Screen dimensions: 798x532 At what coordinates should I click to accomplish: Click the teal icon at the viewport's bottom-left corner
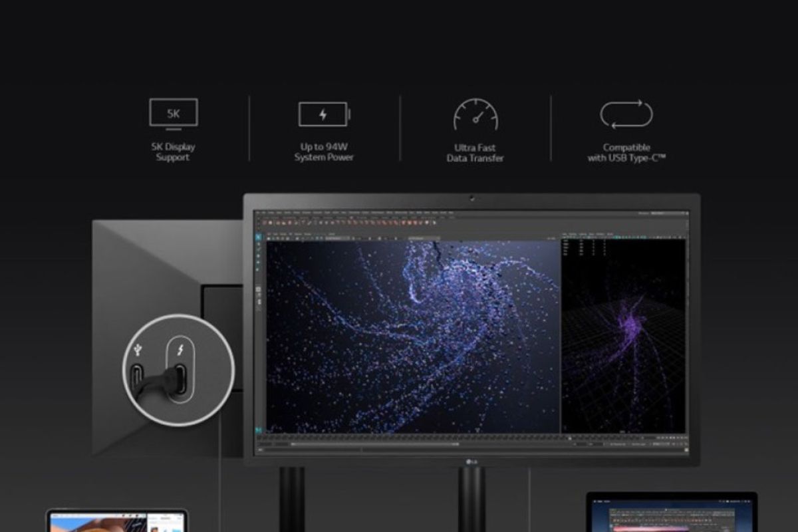[x=259, y=430]
